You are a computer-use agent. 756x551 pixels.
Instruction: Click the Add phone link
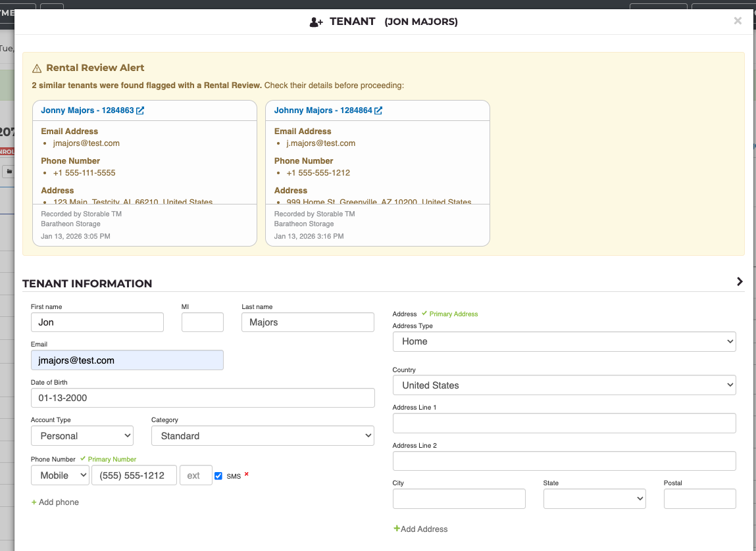pyautogui.click(x=55, y=502)
